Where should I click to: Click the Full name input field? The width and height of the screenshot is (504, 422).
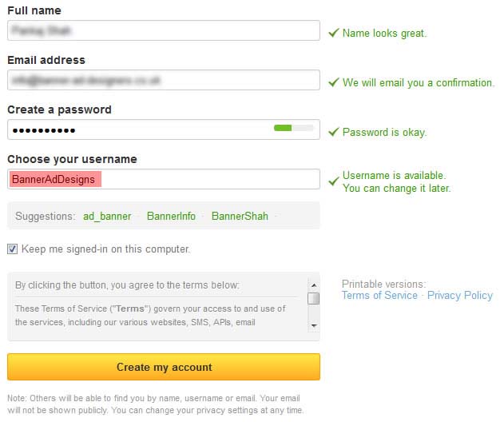pos(164,31)
